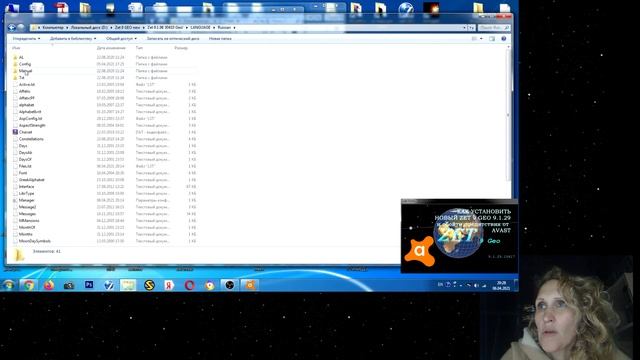
Task: Open the view options dropdown arrow
Action: [481, 38]
